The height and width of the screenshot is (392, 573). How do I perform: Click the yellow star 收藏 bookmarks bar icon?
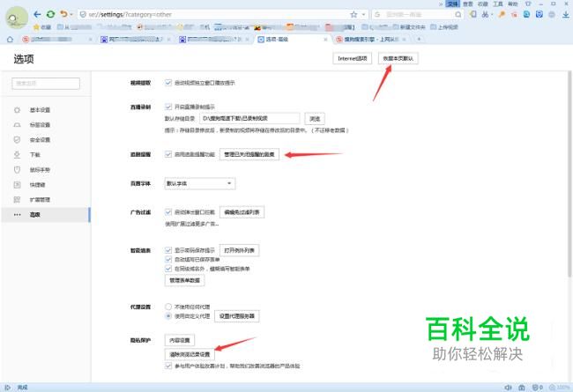coord(36,27)
